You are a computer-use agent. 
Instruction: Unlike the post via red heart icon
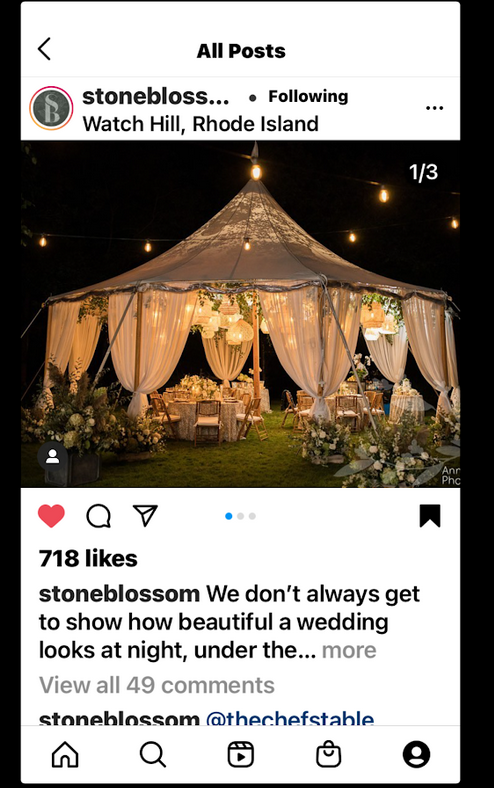coord(51,516)
